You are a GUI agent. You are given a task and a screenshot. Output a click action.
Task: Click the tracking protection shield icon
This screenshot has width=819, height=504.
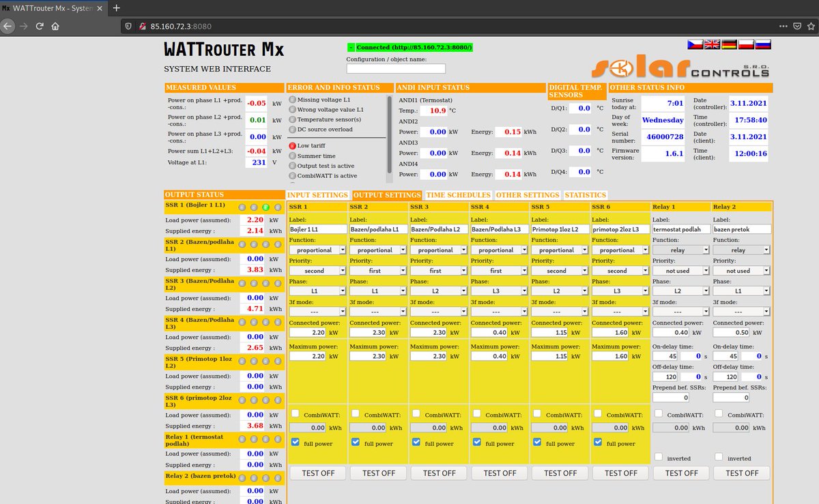pyautogui.click(x=128, y=26)
